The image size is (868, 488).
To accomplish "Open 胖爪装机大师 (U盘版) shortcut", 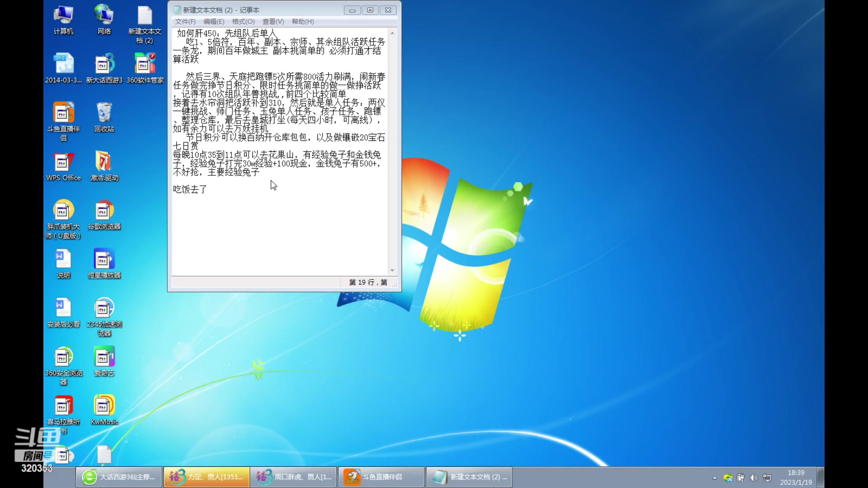I will (x=63, y=220).
